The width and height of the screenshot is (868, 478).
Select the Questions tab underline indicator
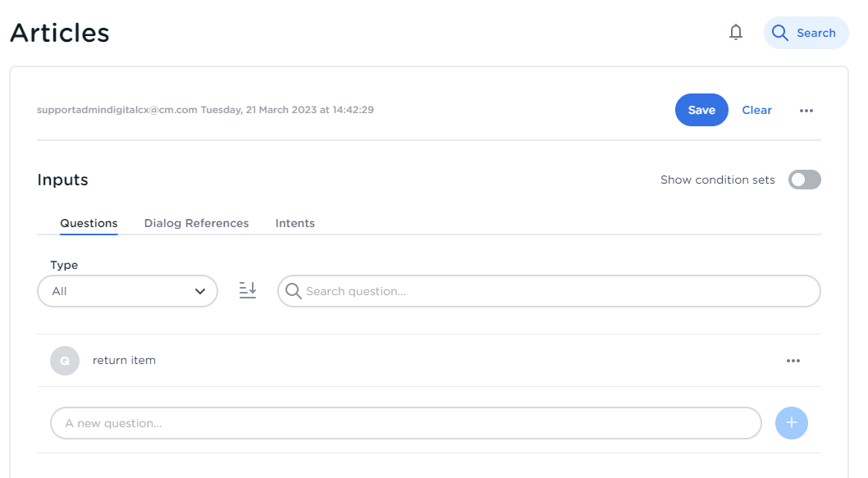tap(88, 235)
